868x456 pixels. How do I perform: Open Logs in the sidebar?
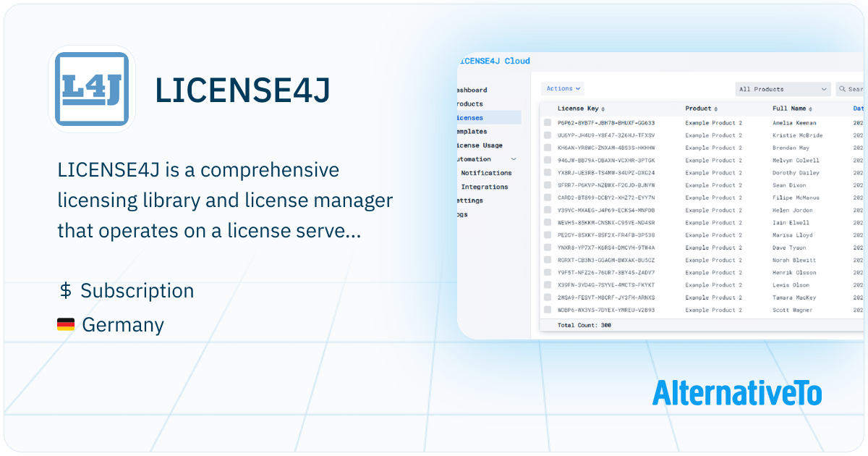463,214
